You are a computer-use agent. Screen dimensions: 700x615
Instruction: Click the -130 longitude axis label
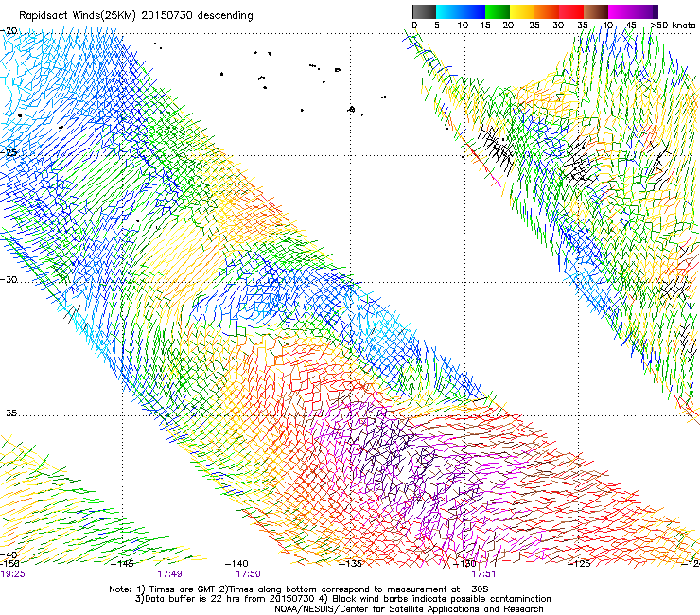(x=464, y=563)
